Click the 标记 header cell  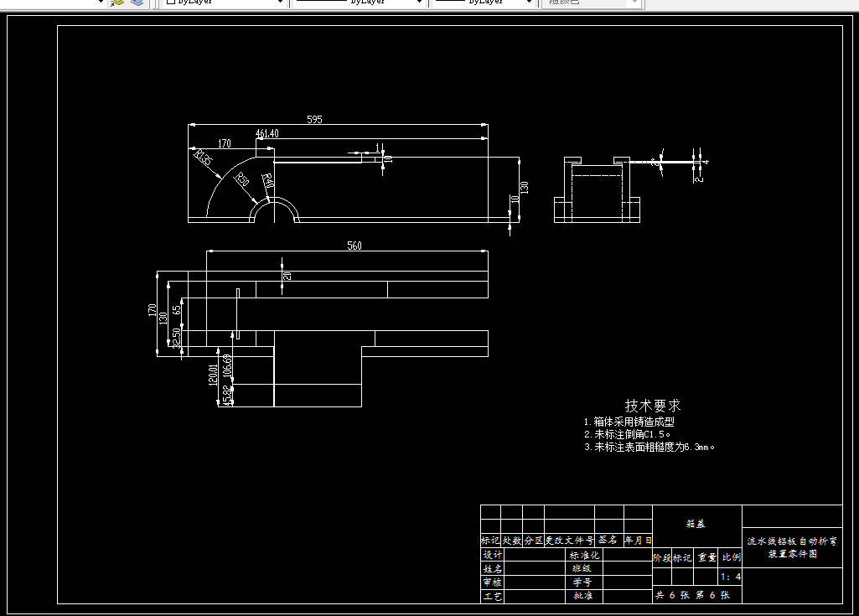[490, 541]
